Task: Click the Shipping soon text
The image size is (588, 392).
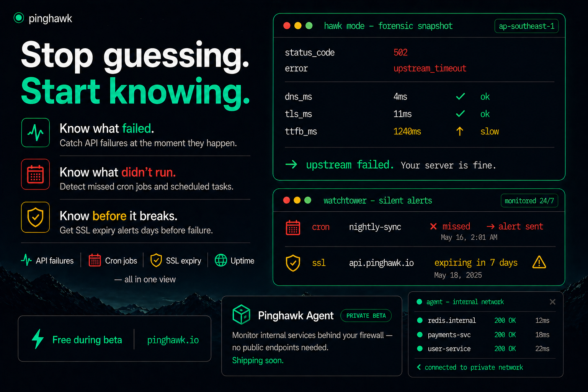Action: click(258, 361)
